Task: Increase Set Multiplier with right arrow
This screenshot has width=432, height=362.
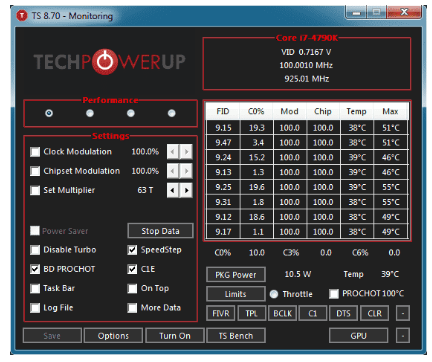Action: click(186, 190)
